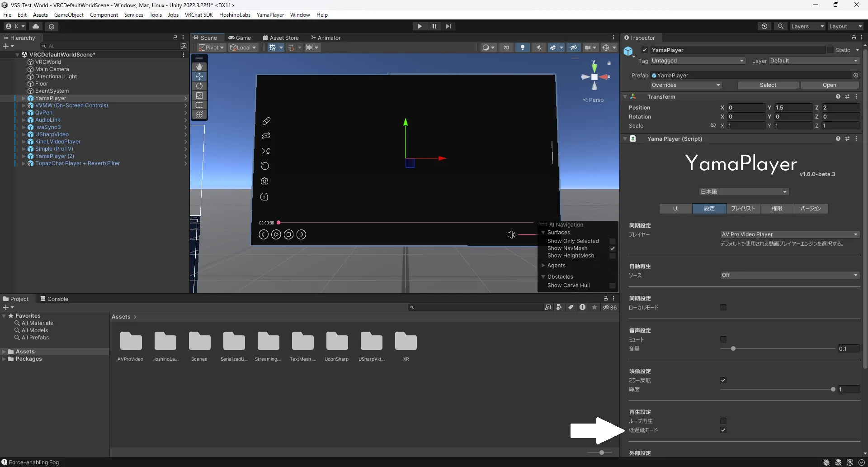The height and width of the screenshot is (467, 868).
Task: Start Unity Play mode
Action: 420,26
